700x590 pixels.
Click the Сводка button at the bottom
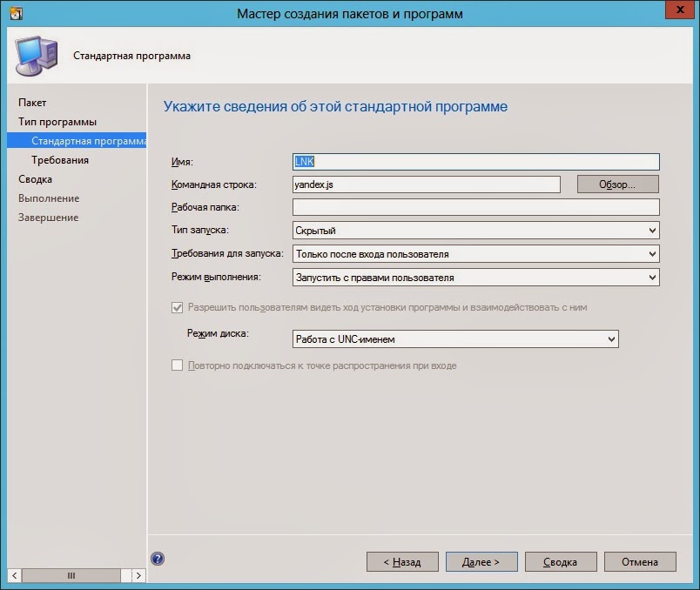coord(561,562)
